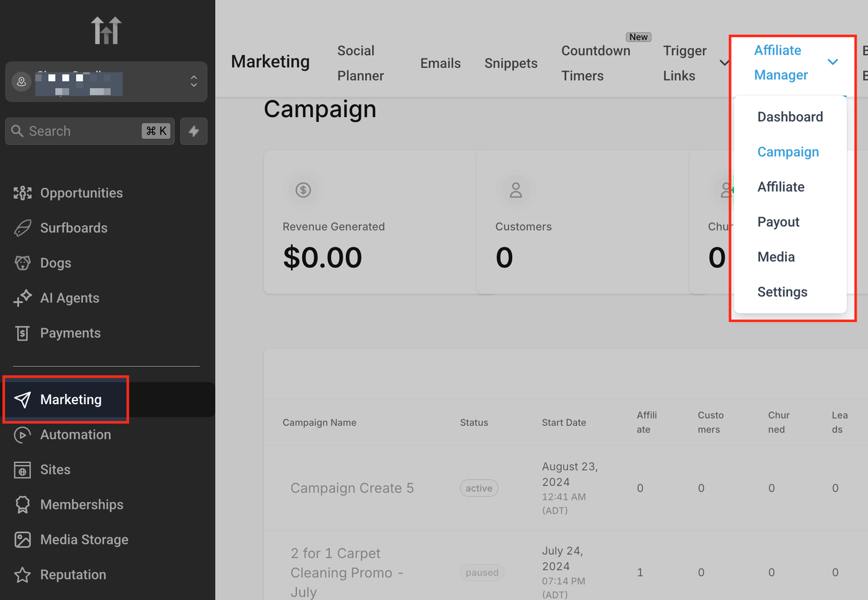
Task: Open the Campaign Create 5 campaign
Action: [352, 488]
